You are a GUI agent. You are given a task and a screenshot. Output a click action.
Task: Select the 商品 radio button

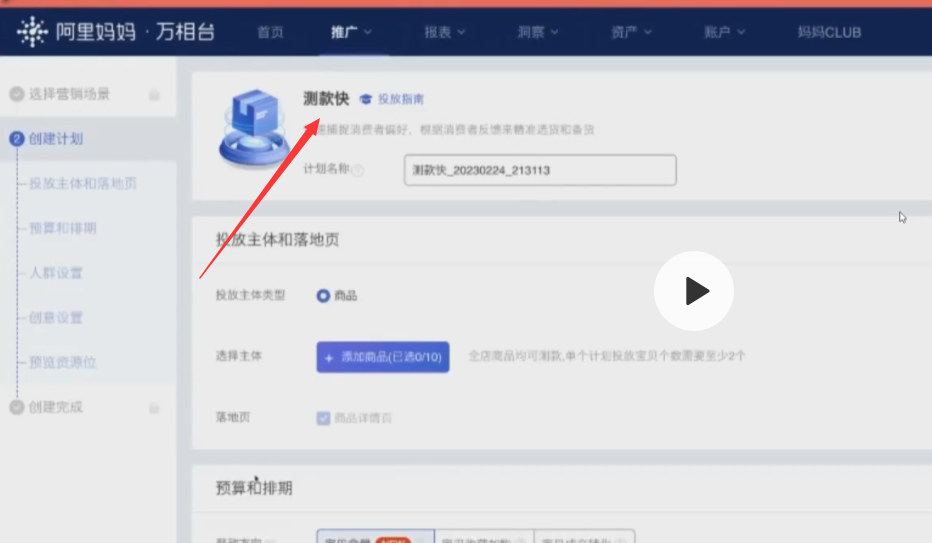pos(323,296)
